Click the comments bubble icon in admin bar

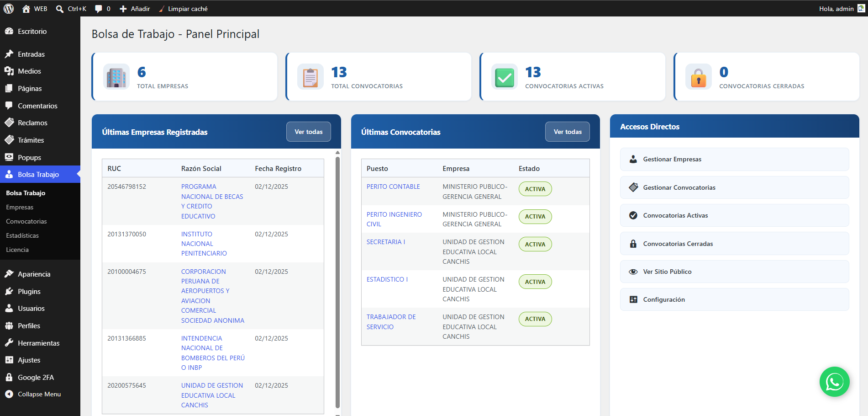click(x=98, y=9)
